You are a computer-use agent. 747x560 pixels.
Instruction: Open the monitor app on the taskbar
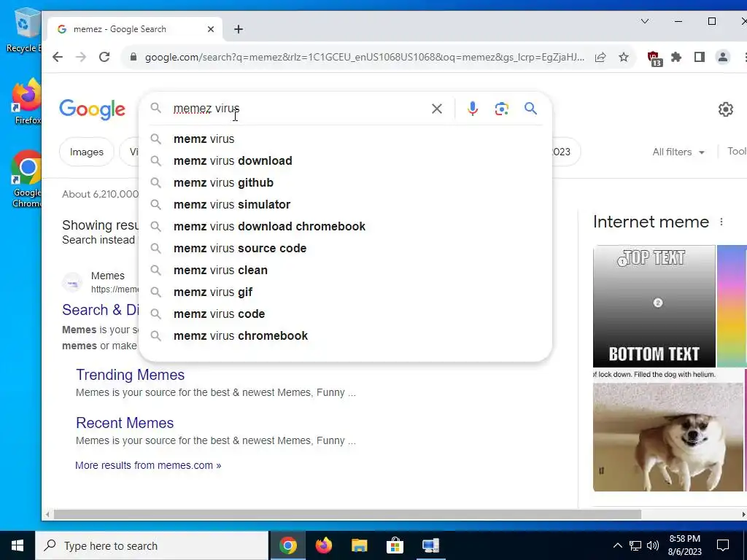click(430, 545)
